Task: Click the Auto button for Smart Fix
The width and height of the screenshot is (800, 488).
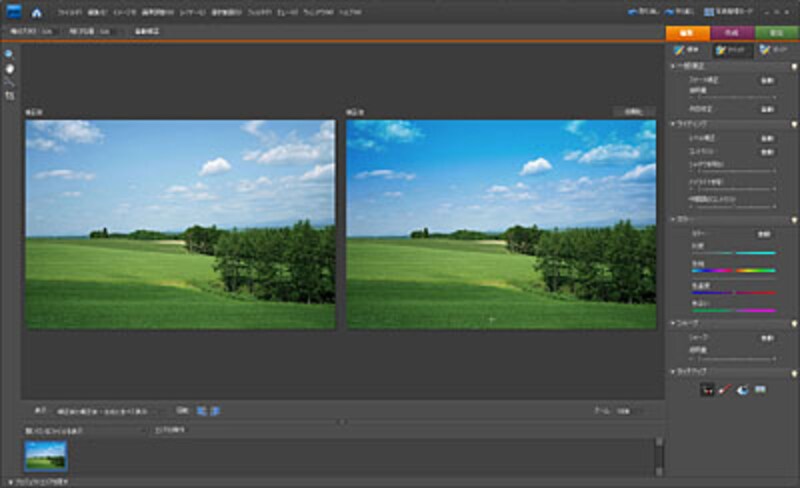Action: click(x=767, y=78)
